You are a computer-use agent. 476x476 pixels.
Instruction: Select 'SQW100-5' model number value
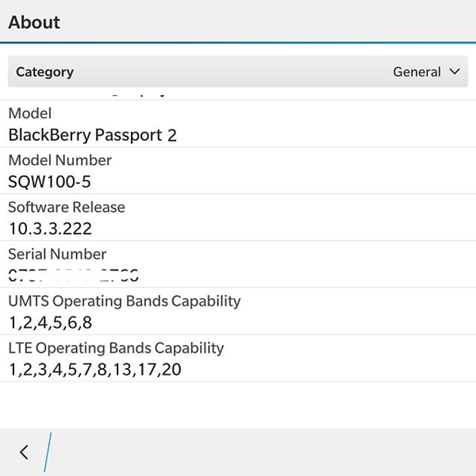click(x=49, y=182)
